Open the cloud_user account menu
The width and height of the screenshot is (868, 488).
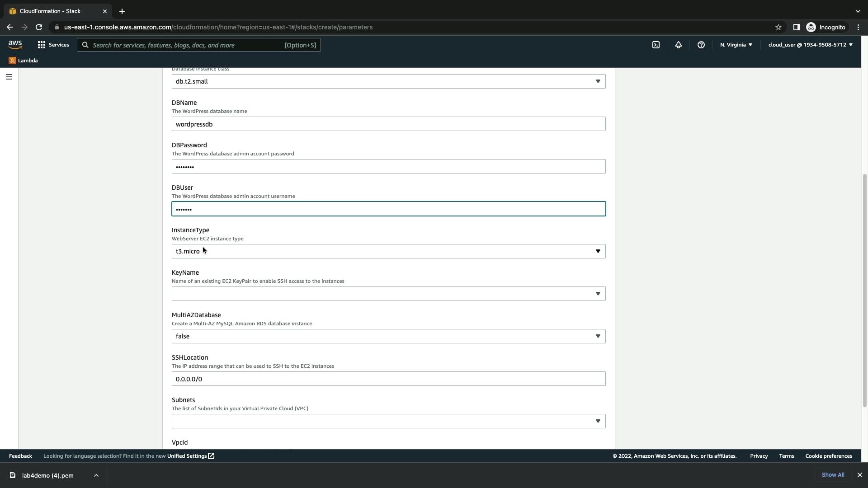click(810, 45)
